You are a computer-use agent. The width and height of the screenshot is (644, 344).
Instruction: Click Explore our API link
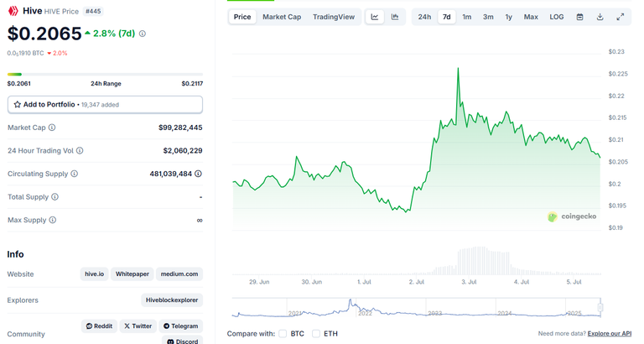pyautogui.click(x=610, y=334)
